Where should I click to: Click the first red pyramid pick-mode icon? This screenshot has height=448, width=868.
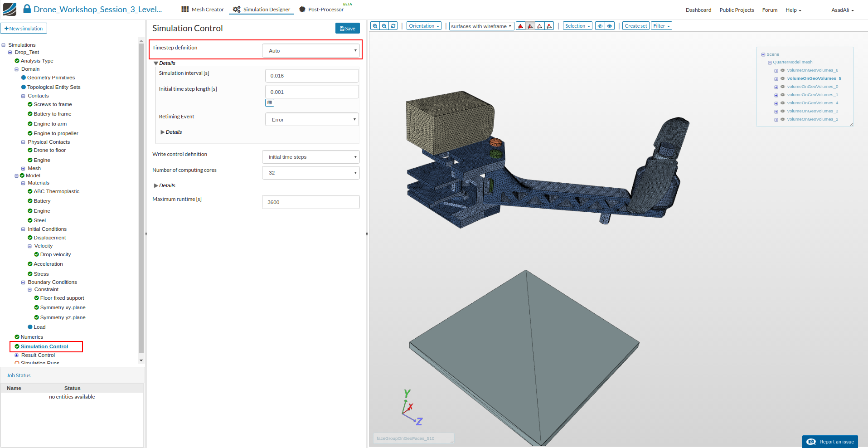click(521, 26)
